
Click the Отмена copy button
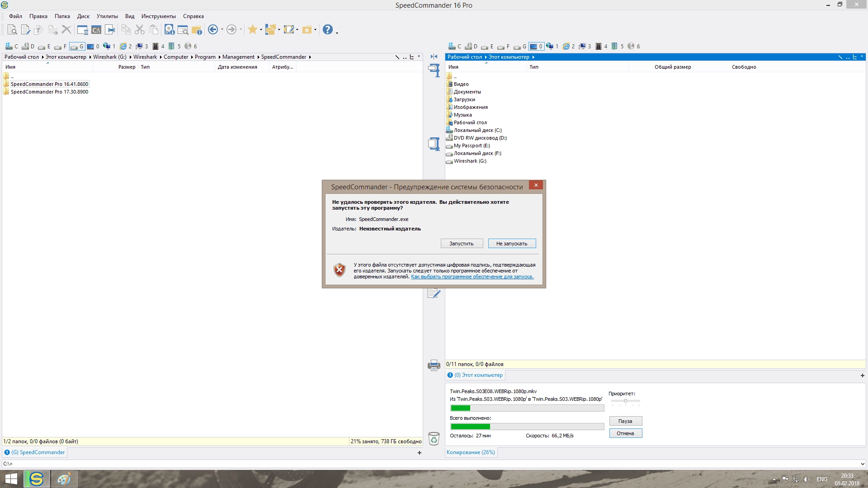(625, 433)
